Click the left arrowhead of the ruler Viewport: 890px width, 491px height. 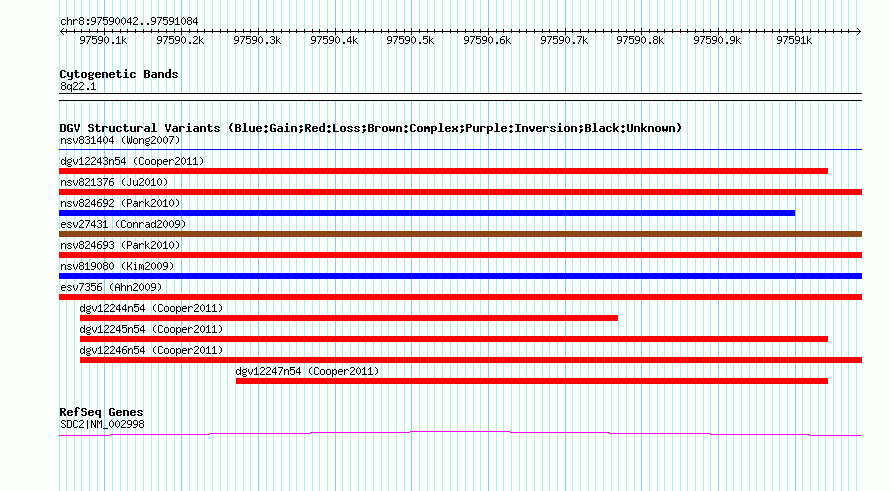coord(62,31)
